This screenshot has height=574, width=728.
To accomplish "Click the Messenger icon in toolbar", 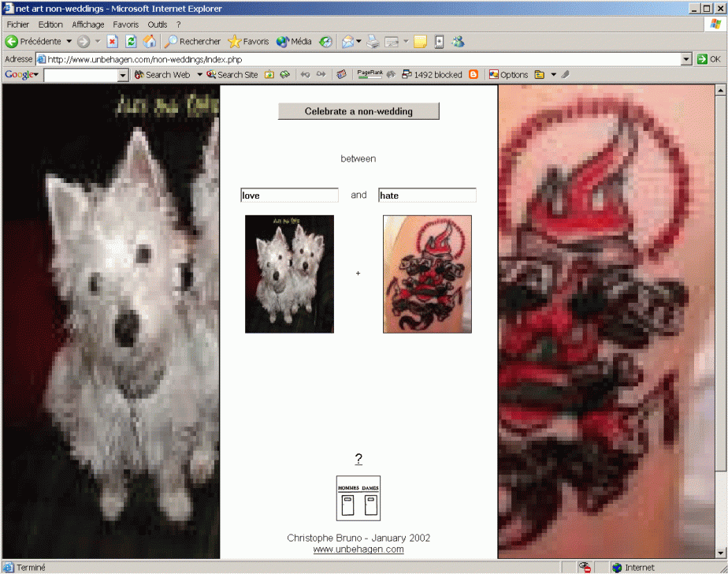I will click(x=459, y=42).
